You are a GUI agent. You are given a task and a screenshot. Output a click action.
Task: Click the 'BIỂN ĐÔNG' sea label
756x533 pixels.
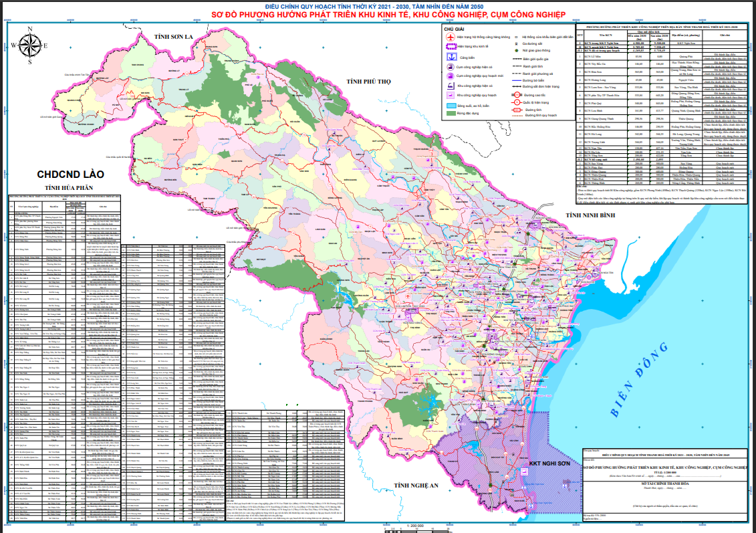639,380
